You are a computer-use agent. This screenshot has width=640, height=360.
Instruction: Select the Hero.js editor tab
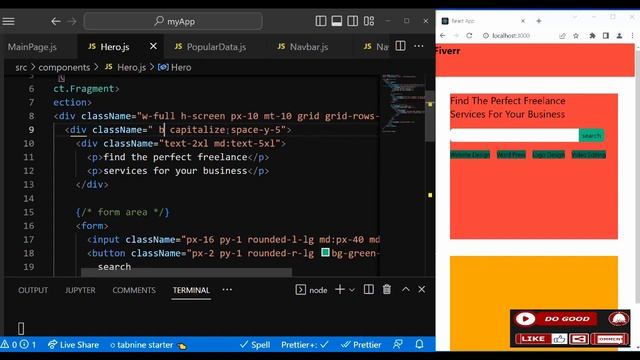[115, 47]
